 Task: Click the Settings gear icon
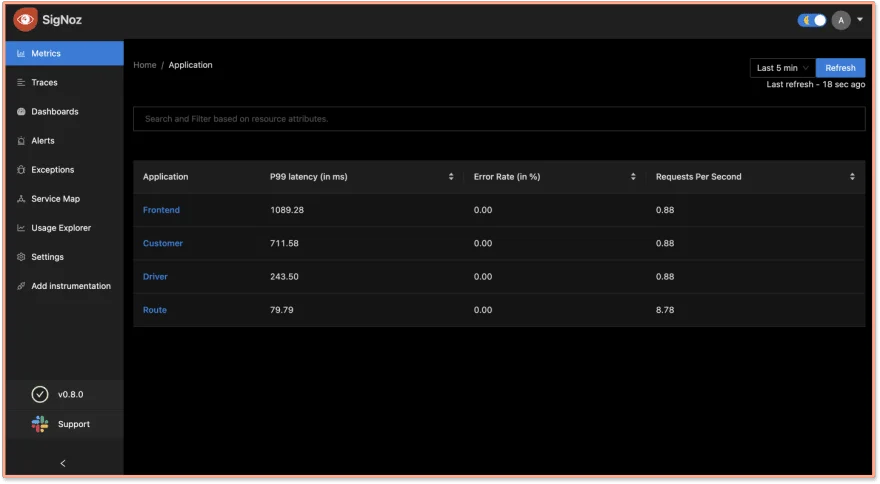pos(21,257)
